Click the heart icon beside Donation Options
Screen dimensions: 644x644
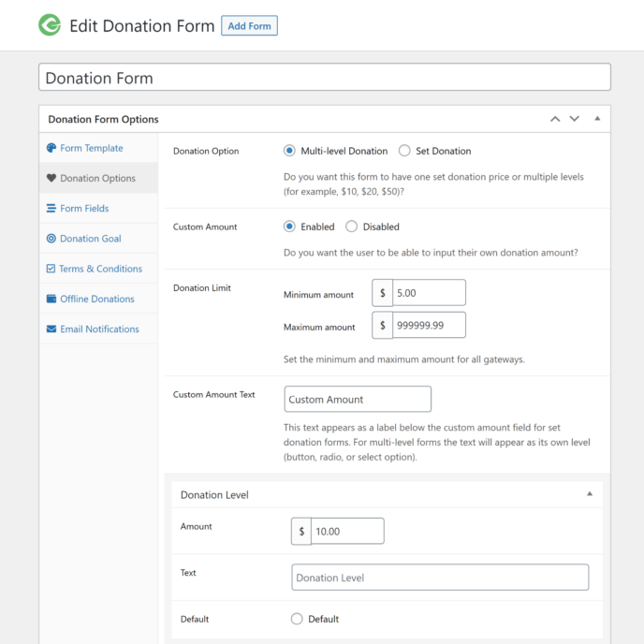point(51,178)
